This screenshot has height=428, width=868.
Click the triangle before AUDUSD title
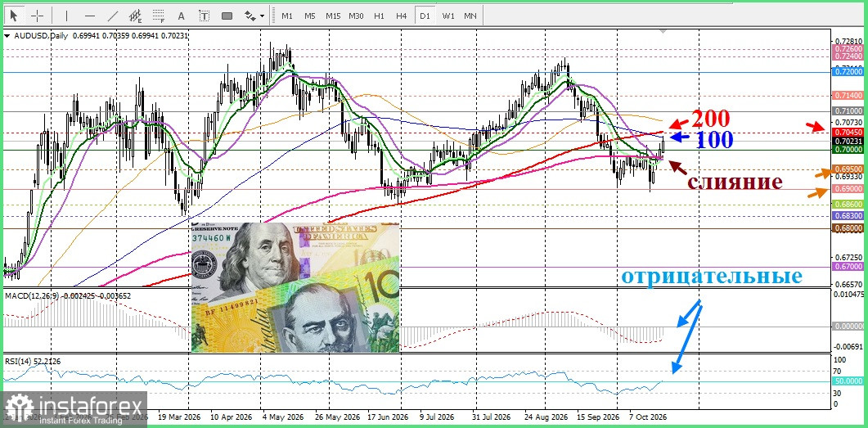pyautogui.click(x=7, y=35)
